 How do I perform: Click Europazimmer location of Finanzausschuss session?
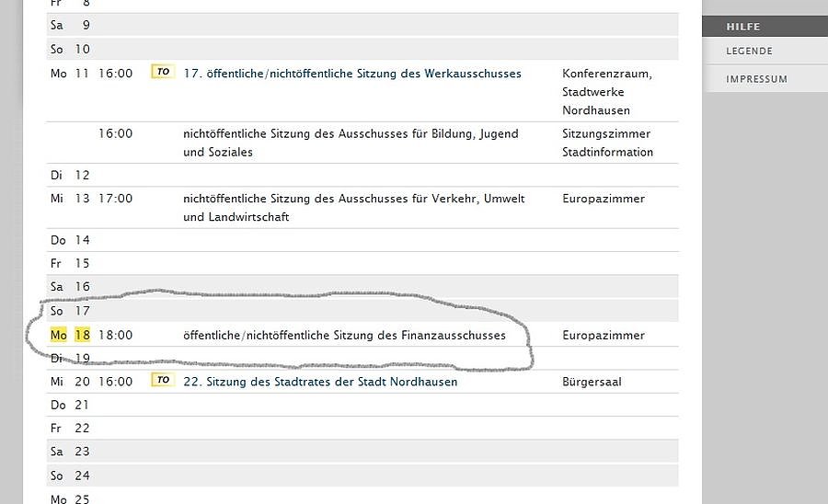point(604,336)
